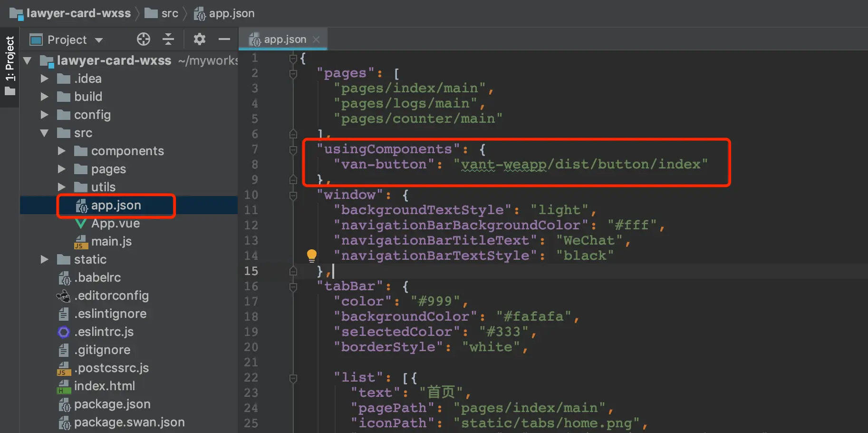Select .postcssrc.js file in tree

[111, 368]
